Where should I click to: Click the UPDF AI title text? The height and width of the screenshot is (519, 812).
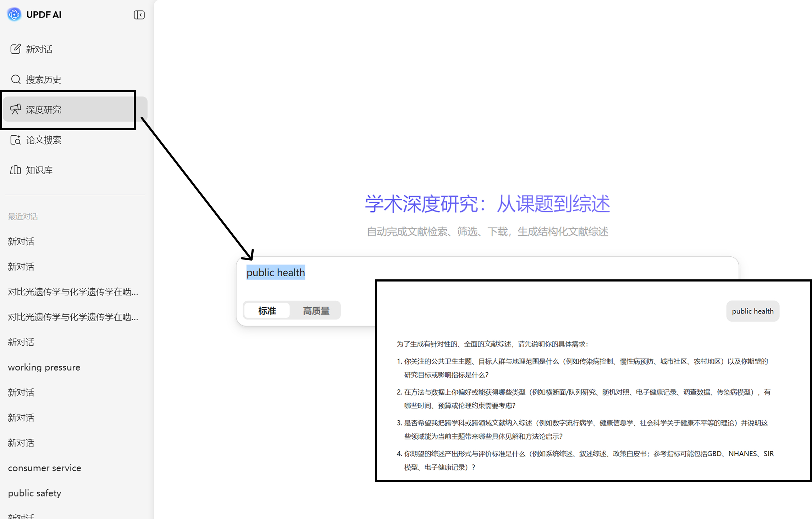tap(44, 15)
